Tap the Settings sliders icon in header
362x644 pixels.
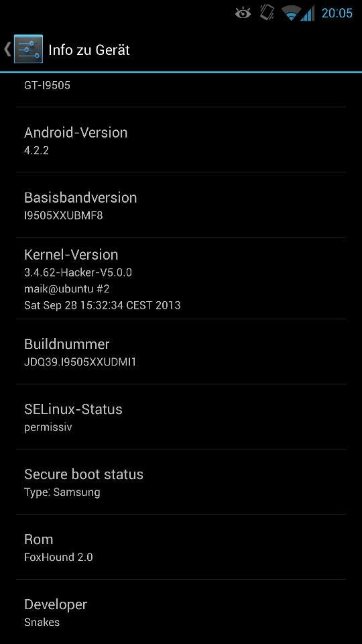pos(28,49)
